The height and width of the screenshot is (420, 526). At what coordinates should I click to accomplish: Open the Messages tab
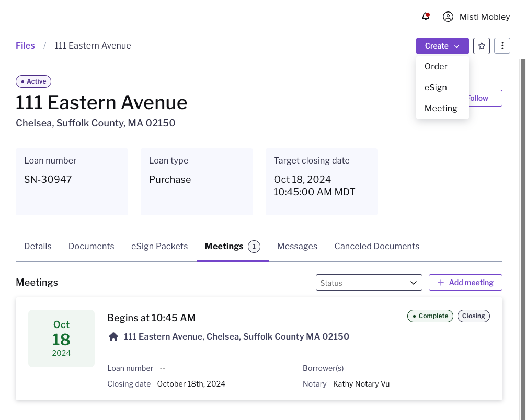(x=297, y=247)
